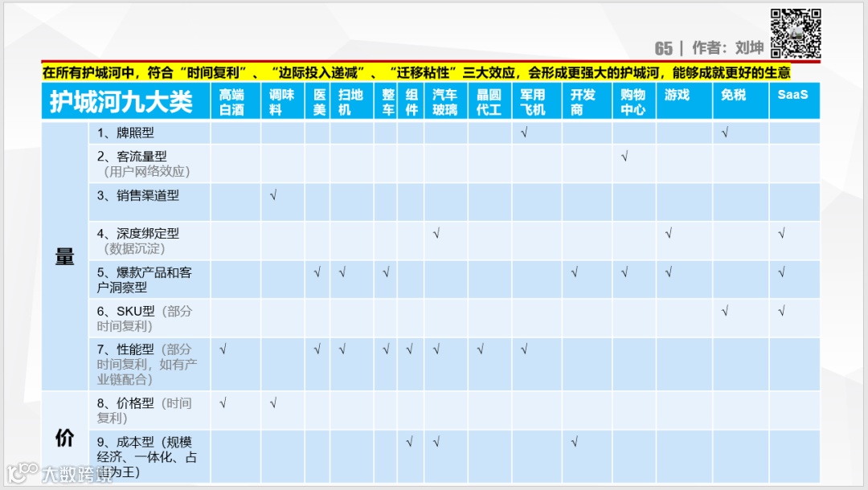Click the checkmark for SKU型 under SaaS
This screenshot has height=490, width=868.
click(x=782, y=312)
